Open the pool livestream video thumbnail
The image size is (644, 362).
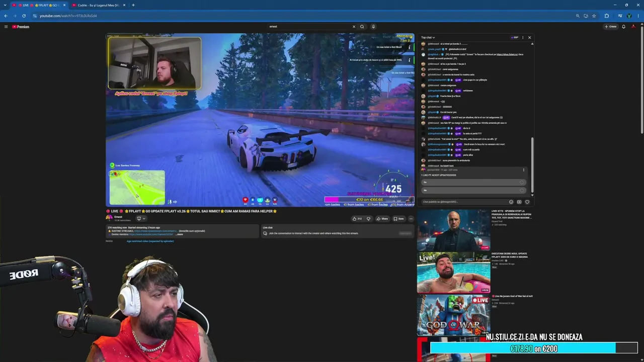453,273
